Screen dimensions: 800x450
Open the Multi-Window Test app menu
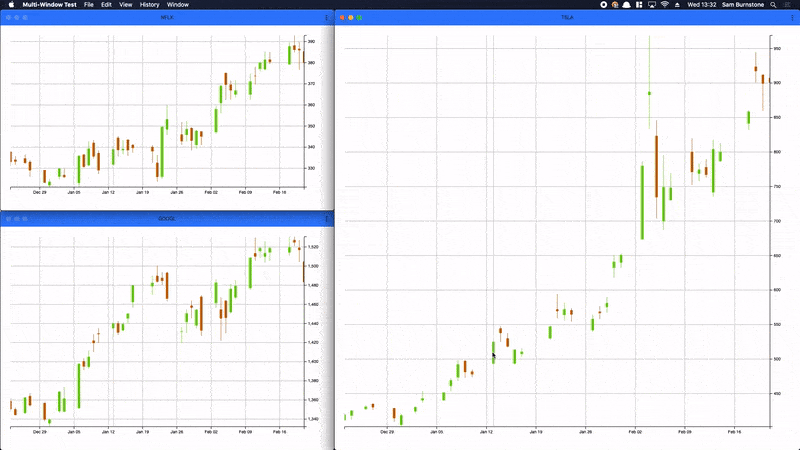pyautogui.click(x=50, y=5)
